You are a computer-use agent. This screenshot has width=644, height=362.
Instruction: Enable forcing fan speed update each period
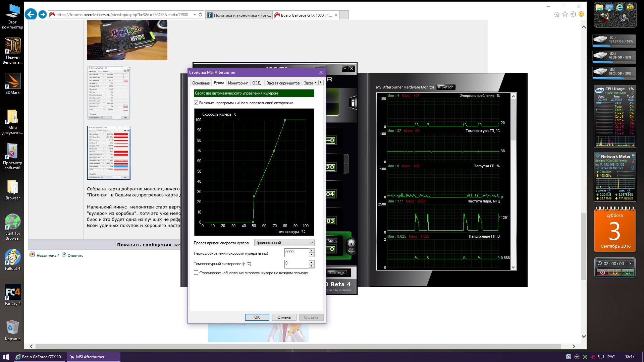[196, 273]
